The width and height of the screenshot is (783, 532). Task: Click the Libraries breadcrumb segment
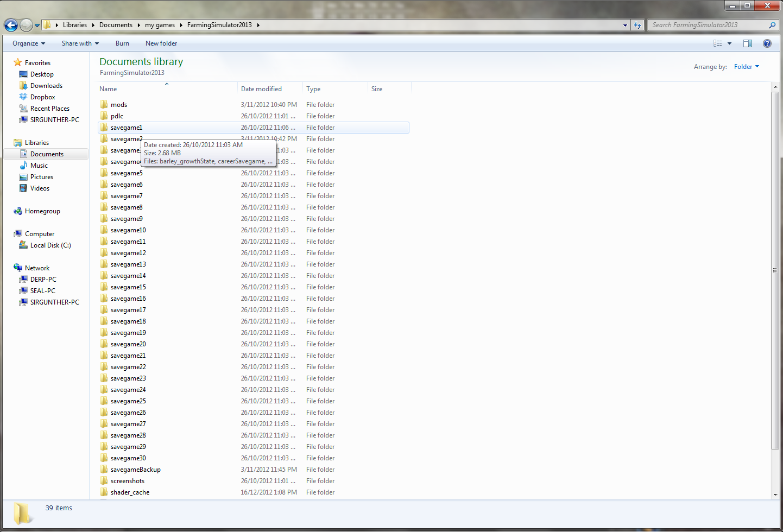75,25
